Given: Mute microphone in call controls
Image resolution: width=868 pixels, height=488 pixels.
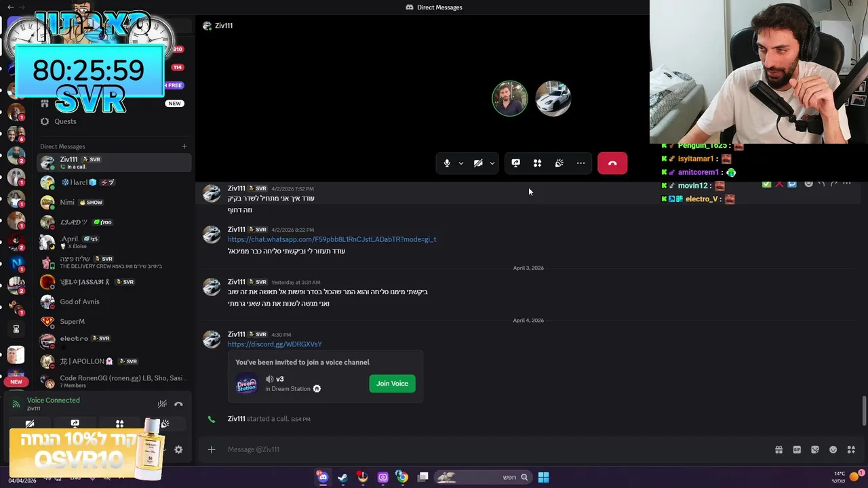Looking at the screenshot, I should (446, 163).
